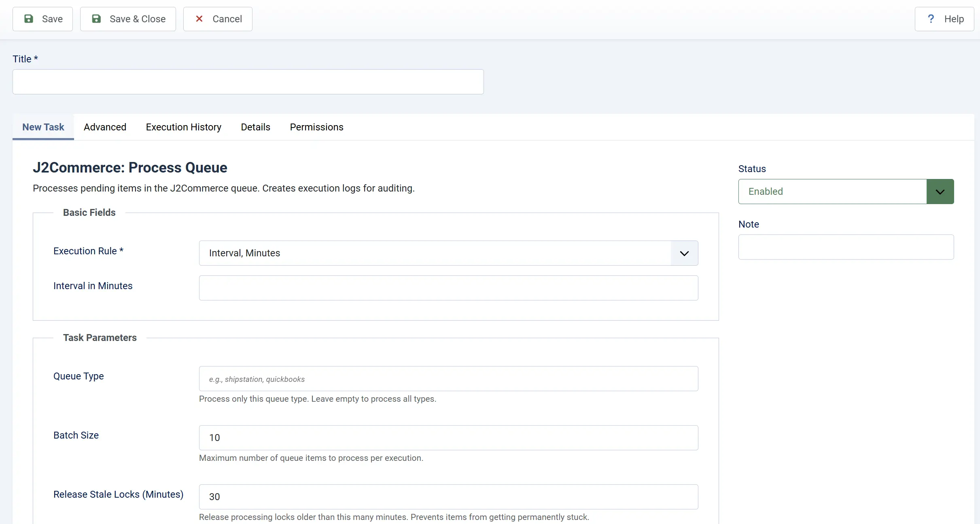Open the Status dropdown showing Enabled
This screenshot has width=980, height=524.
coord(846,192)
